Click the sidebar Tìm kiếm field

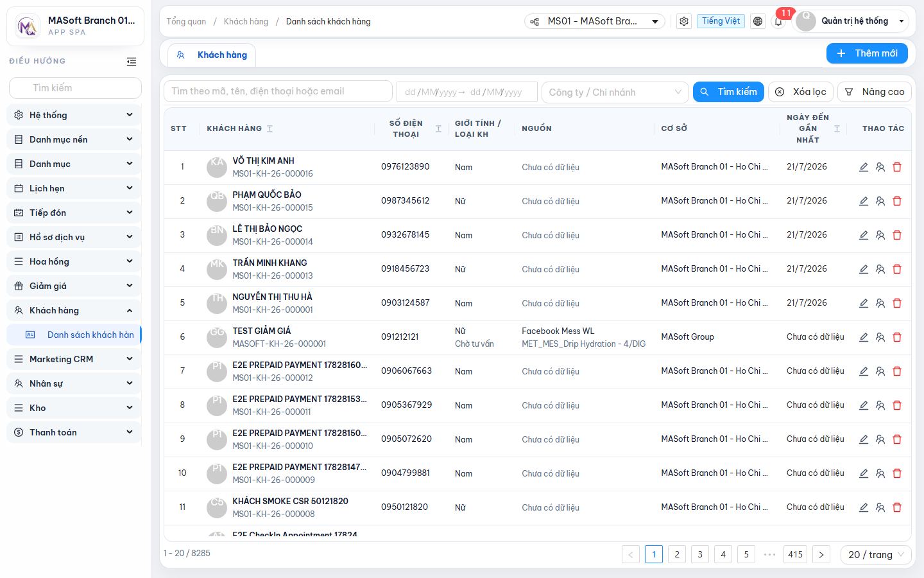click(x=75, y=88)
